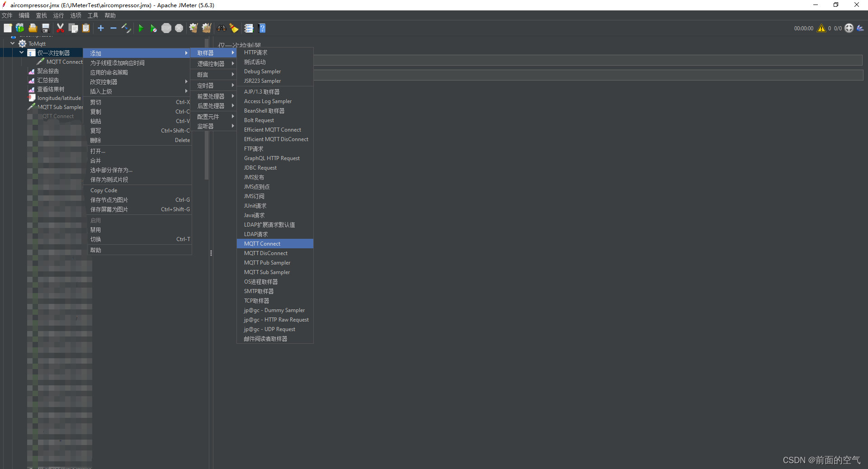This screenshot has height=469, width=868.
Task: Open Help with question mark icon
Action: (x=262, y=28)
